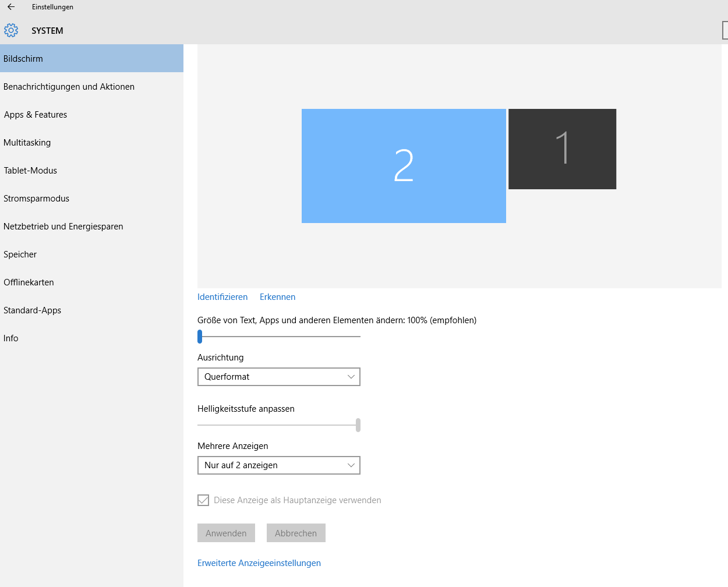Click the Identifizieren link
The width and height of the screenshot is (728, 587).
(222, 297)
